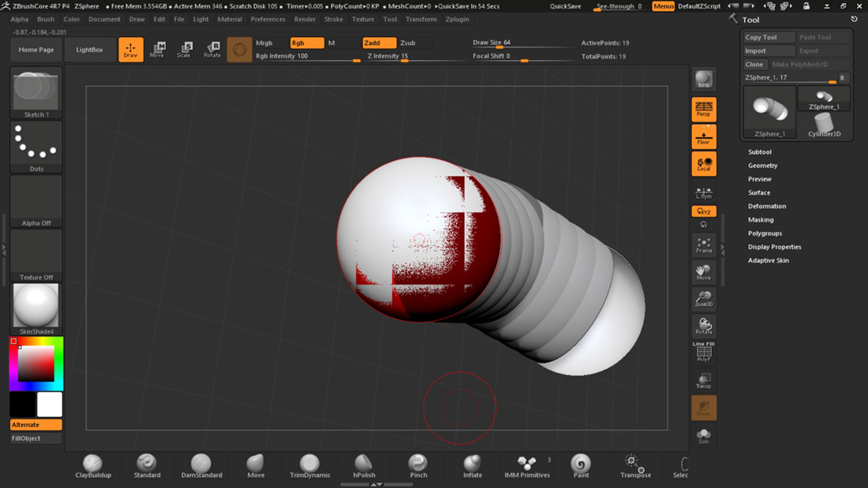868x488 pixels.
Task: Choose the DamStandard brush
Action: pyautogui.click(x=201, y=465)
